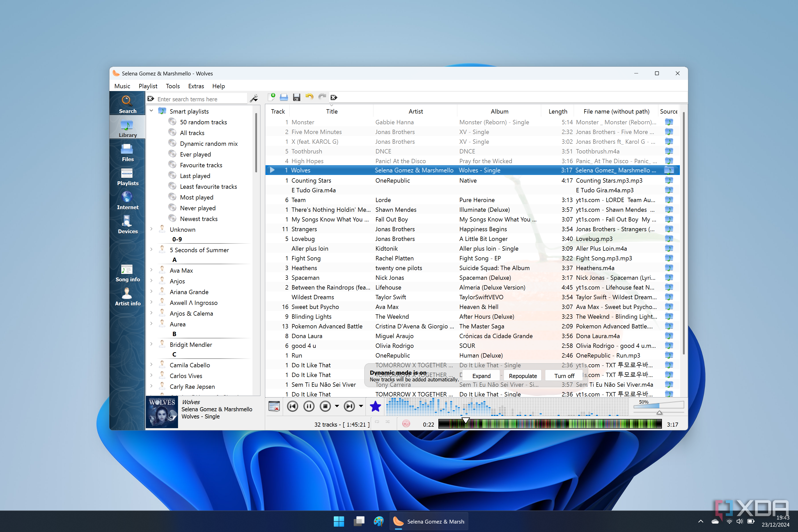
Task: Toggle the Love star button
Action: [x=375, y=406]
